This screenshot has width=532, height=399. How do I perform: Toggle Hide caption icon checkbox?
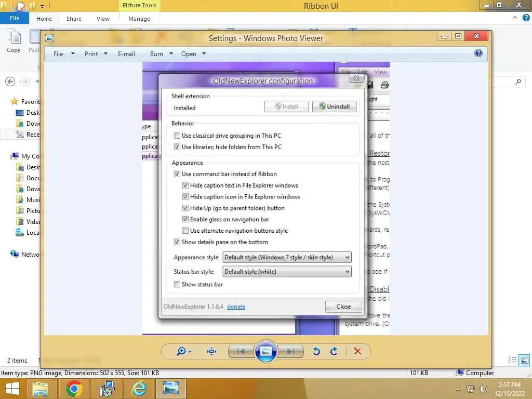pos(185,197)
